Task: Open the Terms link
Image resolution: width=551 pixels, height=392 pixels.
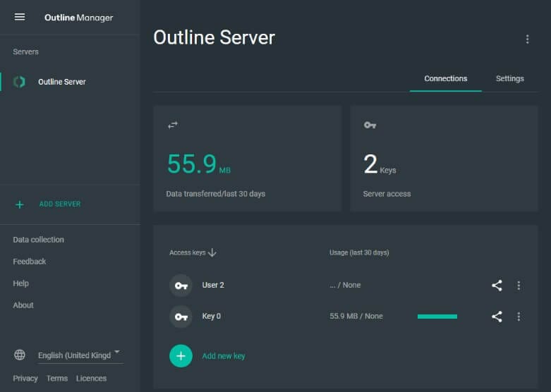Action: click(x=57, y=379)
